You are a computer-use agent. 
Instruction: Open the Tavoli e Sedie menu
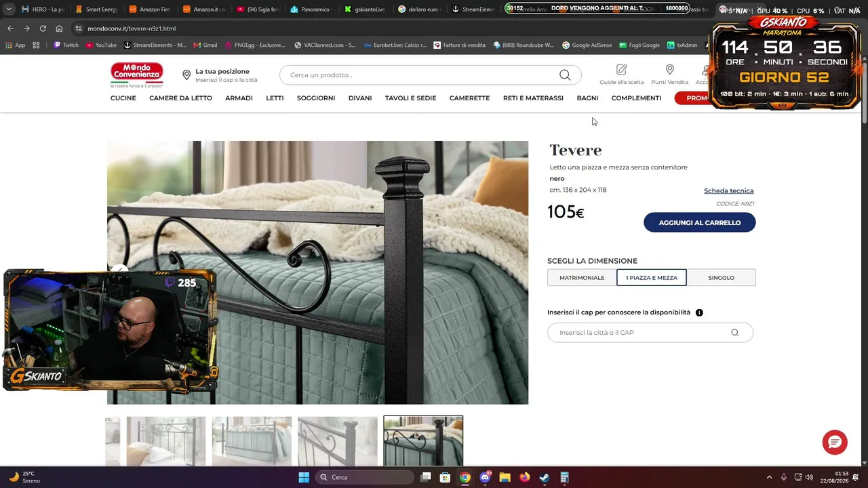(410, 98)
